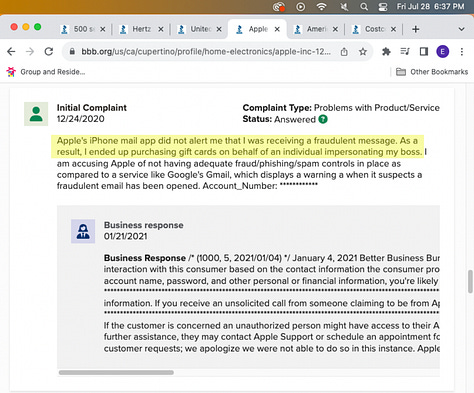Click the "Account_Number:" text
The image size is (474, 393).
(240, 186)
